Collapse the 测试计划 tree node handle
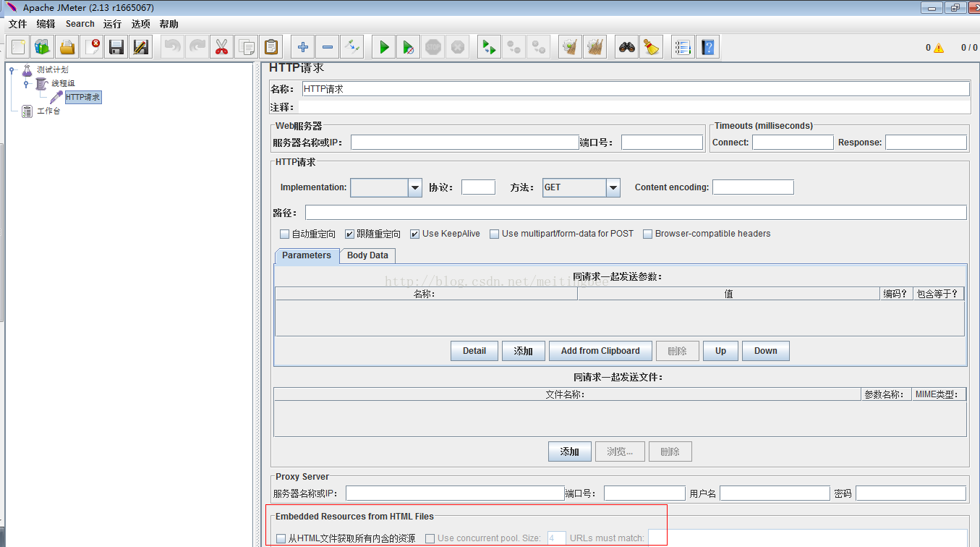This screenshot has height=547, width=980. [x=12, y=70]
